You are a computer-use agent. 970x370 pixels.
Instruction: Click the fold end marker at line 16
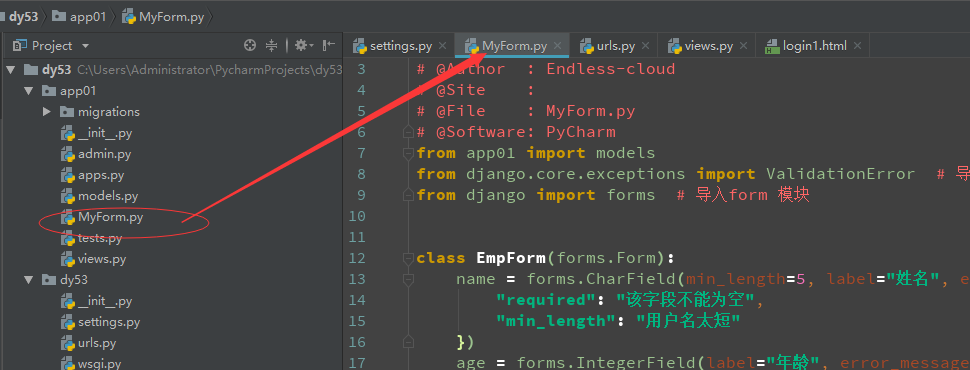coord(408,342)
